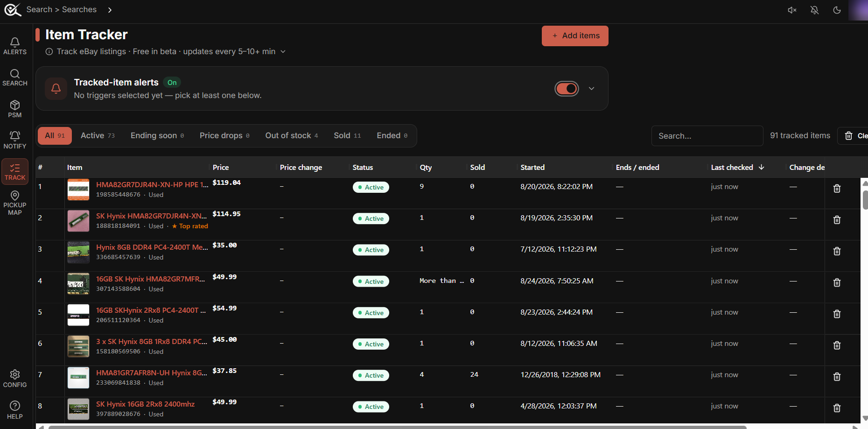Open the Search sidebar section
The image size is (868, 429).
point(15,77)
